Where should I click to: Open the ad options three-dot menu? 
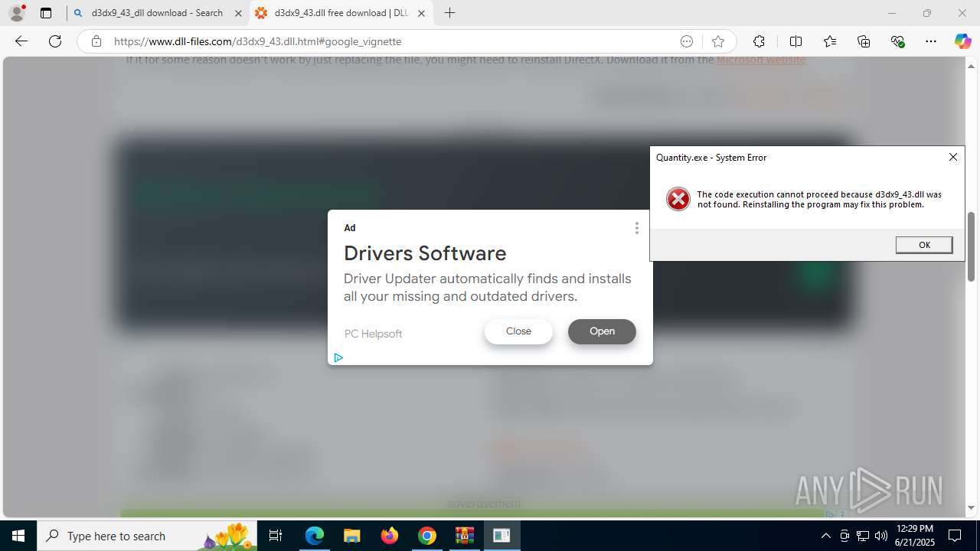636,228
